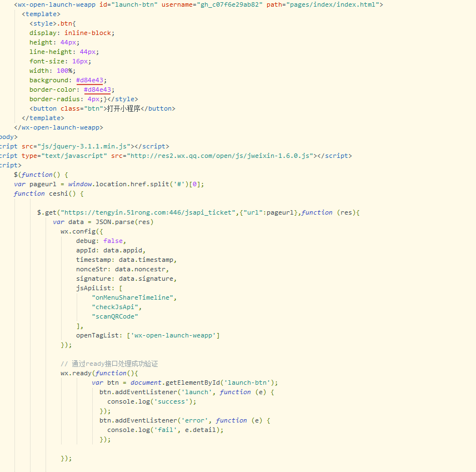
Task: Click the "width: 100%;" line
Action: pos(53,71)
